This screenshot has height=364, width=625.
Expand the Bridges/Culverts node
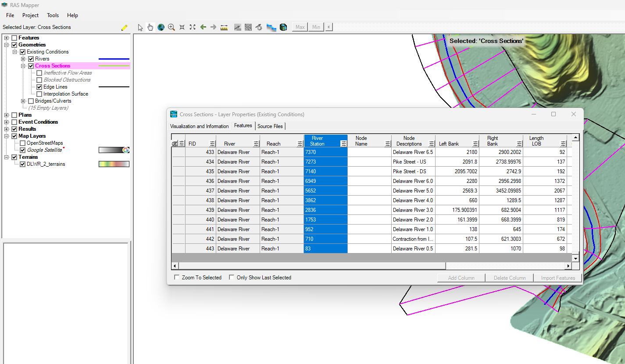tap(23, 101)
